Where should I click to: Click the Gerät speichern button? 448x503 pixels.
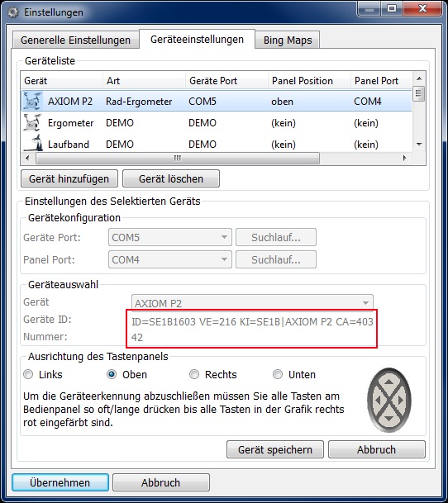[x=275, y=449]
